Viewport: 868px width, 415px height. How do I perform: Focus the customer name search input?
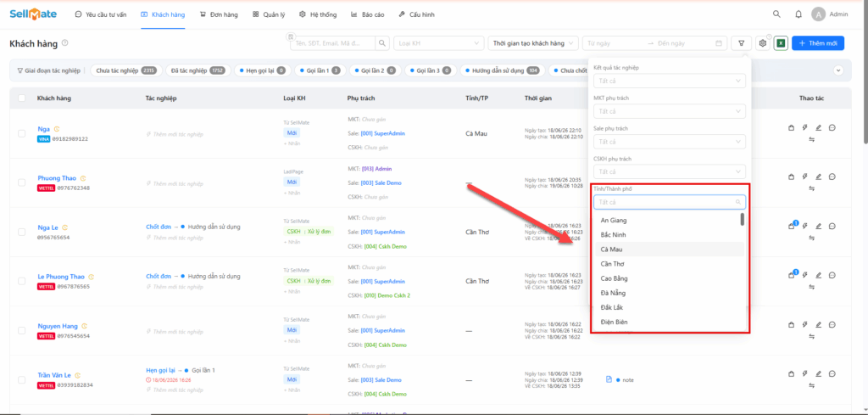333,43
